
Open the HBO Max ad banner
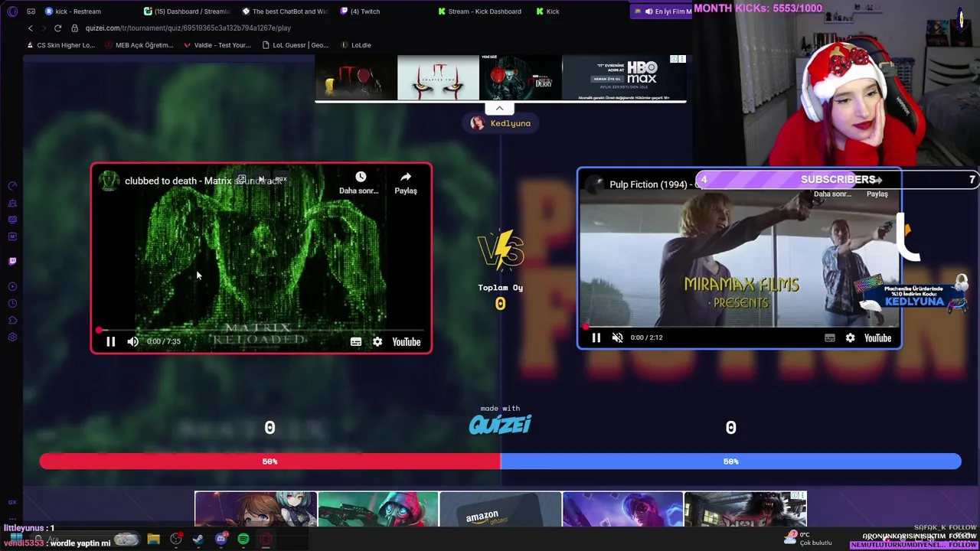coord(624,77)
